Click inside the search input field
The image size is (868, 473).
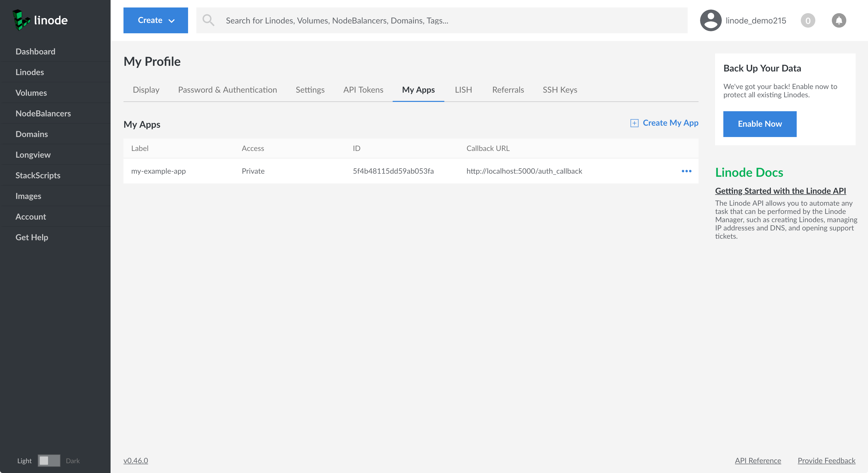coord(404,20)
